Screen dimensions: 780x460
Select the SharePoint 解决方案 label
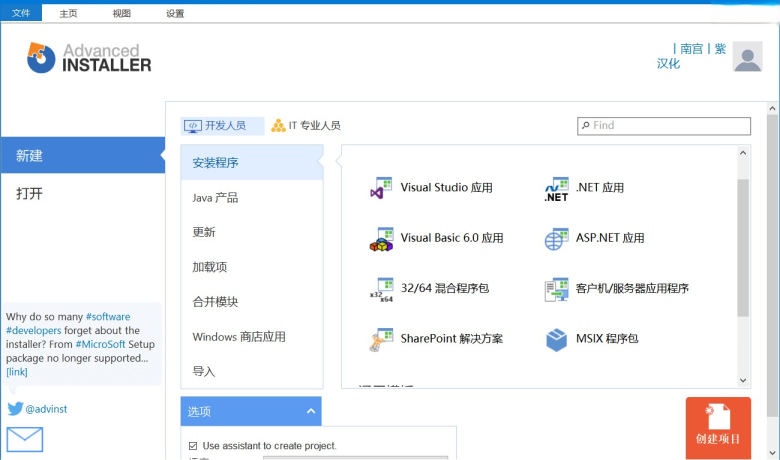click(x=452, y=339)
